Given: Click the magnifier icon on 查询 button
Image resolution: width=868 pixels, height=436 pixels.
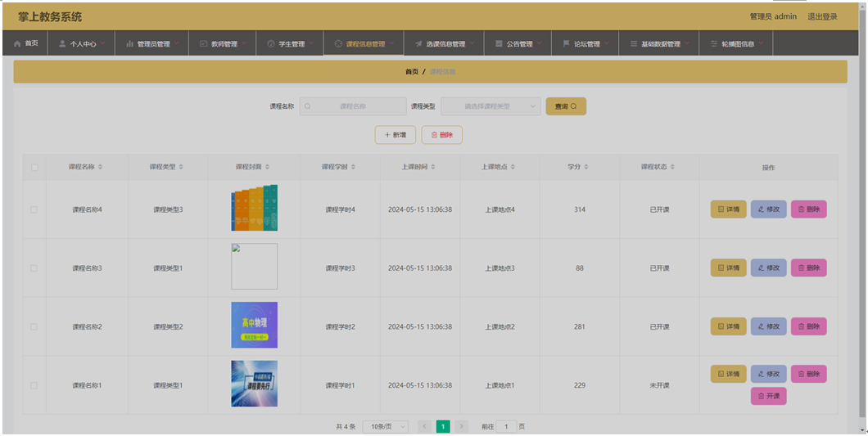Looking at the screenshot, I should (574, 106).
